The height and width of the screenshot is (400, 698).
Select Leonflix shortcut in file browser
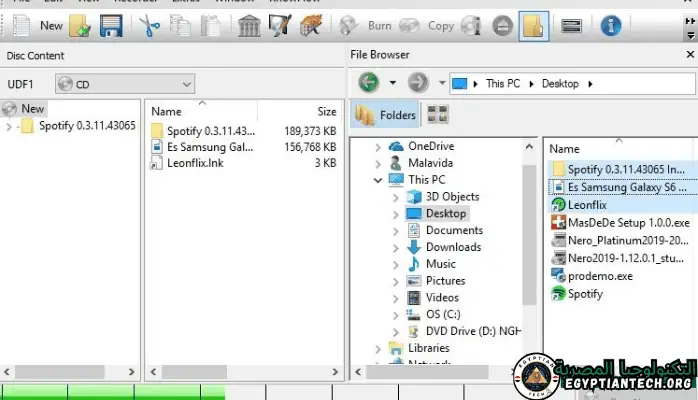(x=587, y=205)
